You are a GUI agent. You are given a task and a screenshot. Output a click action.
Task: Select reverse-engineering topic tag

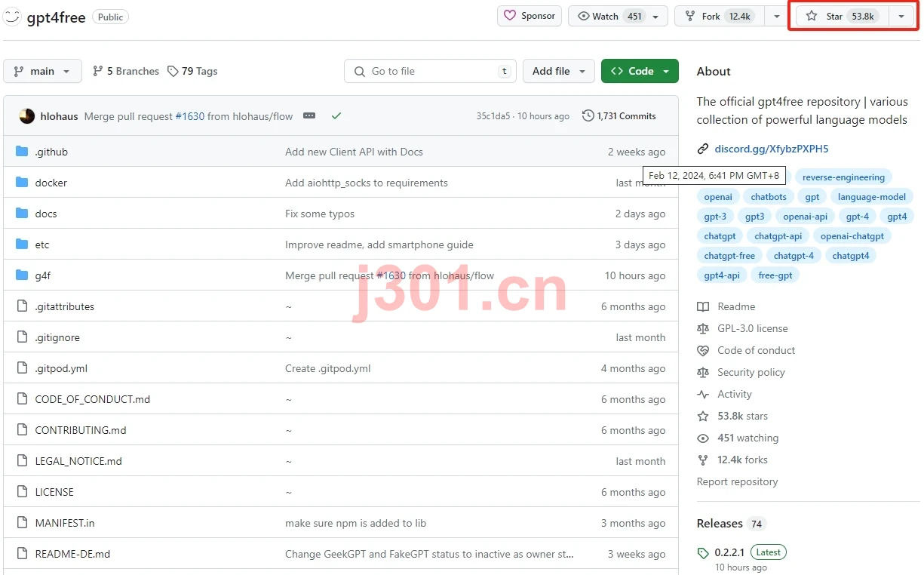point(843,177)
